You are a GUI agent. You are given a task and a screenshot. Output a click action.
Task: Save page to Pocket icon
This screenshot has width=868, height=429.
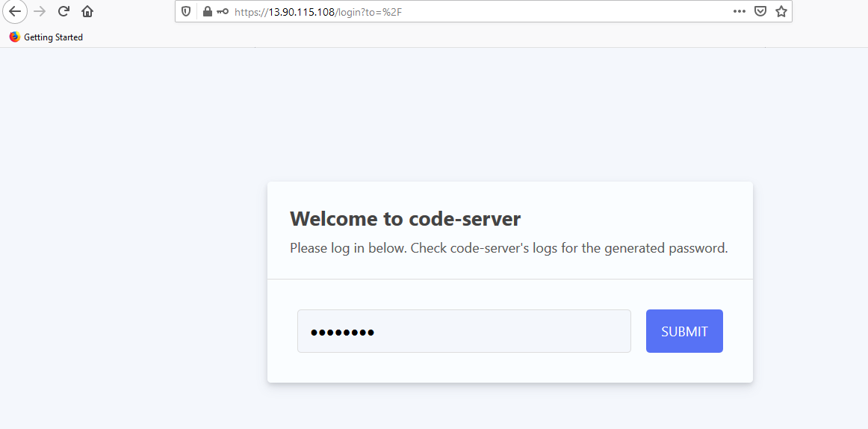point(760,11)
